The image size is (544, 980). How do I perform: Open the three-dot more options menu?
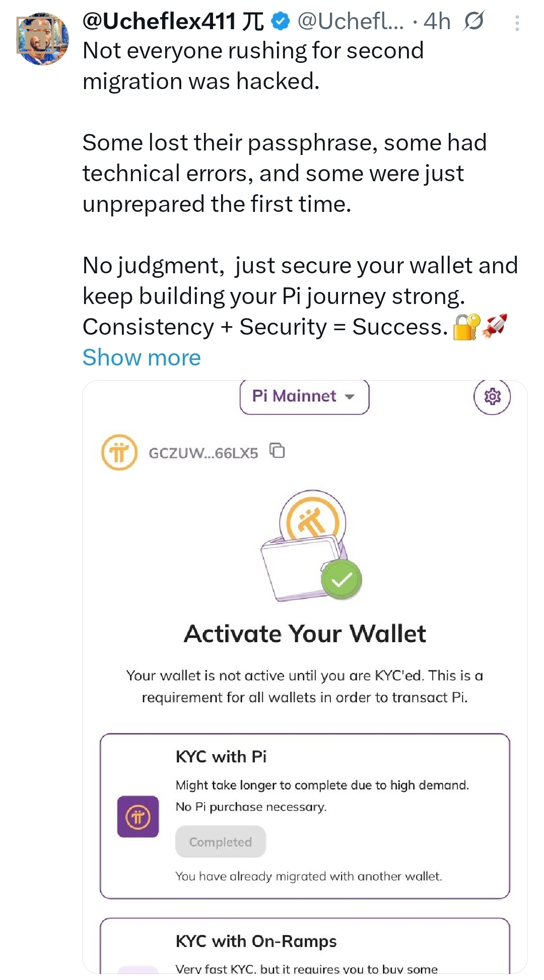coord(517,23)
